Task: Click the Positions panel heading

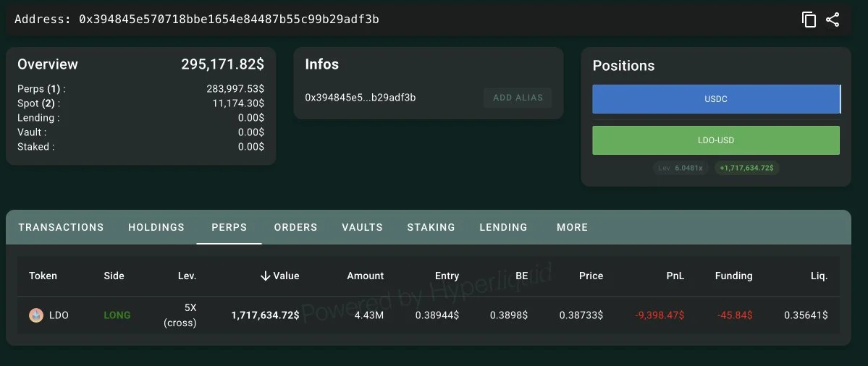Action: pos(623,66)
